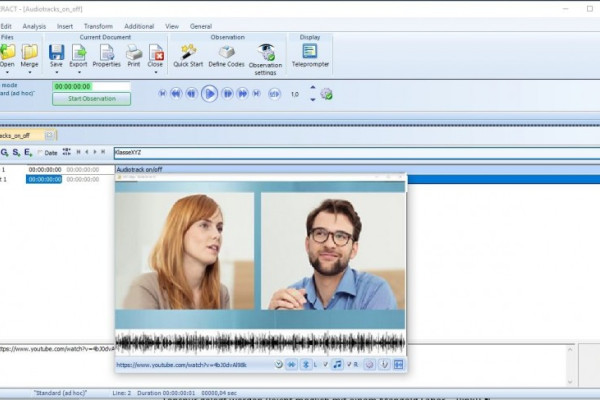Screen dimensions: 600x400
Task: Open the Transform menu
Action: 98,26
